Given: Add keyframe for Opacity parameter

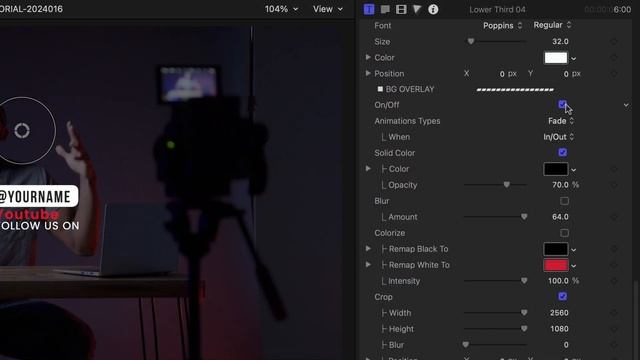Looking at the screenshot, I should tap(613, 185).
